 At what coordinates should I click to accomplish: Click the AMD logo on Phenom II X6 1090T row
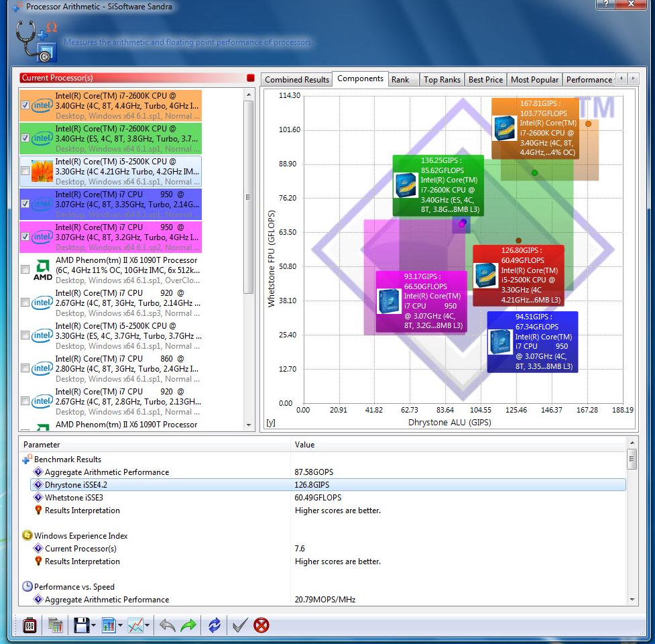click(43, 270)
